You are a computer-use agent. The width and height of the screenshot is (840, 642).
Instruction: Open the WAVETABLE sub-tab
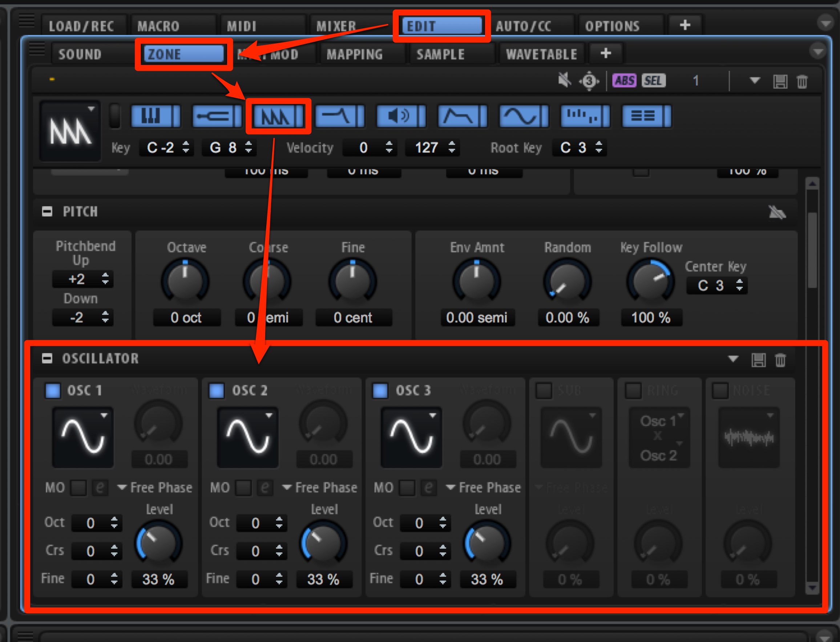(x=541, y=54)
